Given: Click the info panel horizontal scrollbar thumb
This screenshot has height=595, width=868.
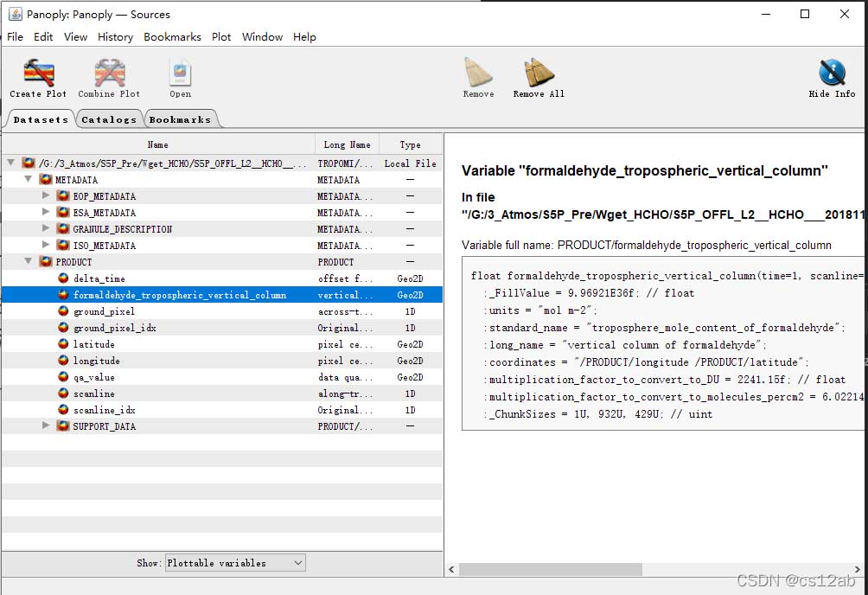Looking at the screenshot, I should 551,570.
